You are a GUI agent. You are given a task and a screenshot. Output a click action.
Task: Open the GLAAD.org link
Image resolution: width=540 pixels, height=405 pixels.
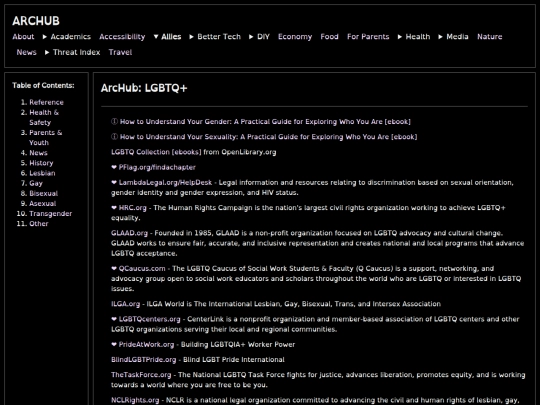tap(129, 233)
